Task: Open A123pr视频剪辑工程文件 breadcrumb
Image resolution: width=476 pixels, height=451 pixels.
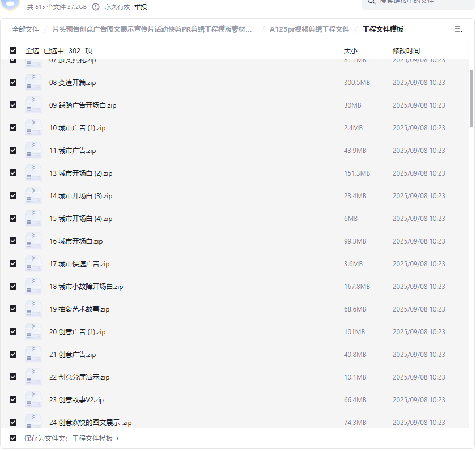Action: coord(309,29)
